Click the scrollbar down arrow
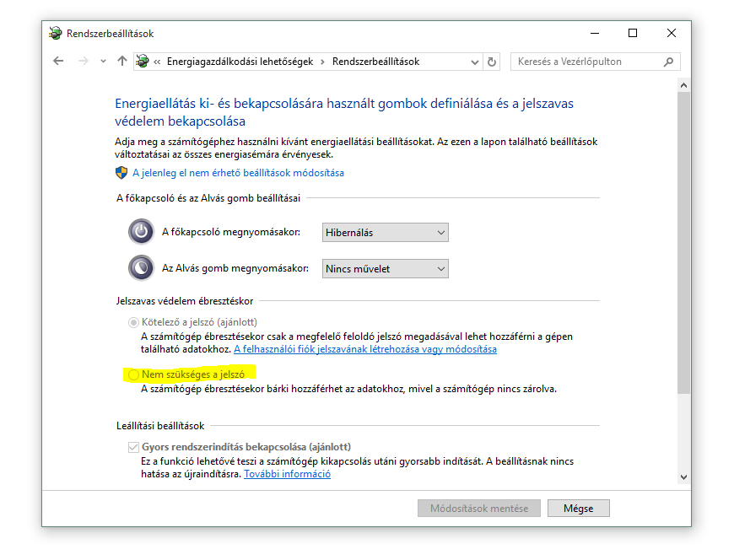This screenshot has width=734, height=560. click(x=683, y=477)
